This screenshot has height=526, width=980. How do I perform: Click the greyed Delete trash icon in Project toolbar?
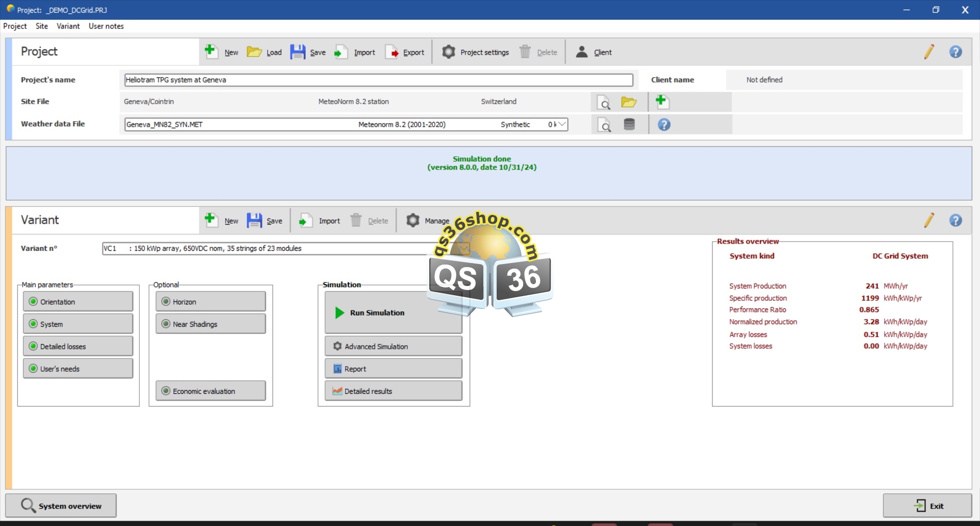point(525,52)
